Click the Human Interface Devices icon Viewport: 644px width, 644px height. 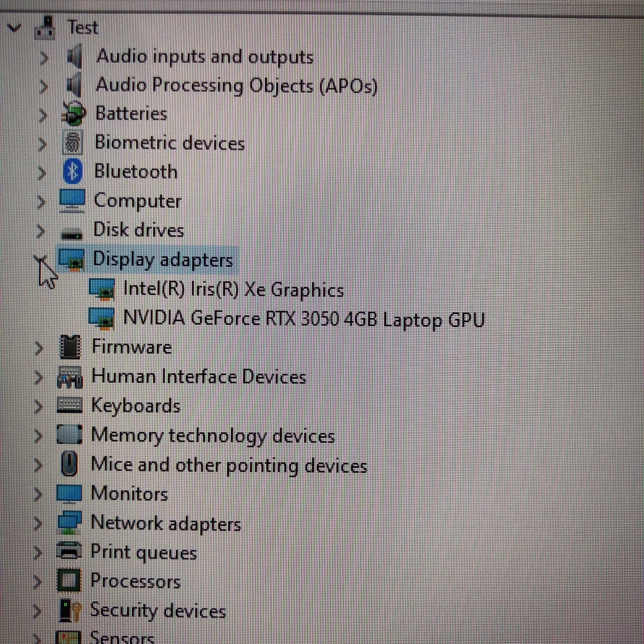click(x=70, y=377)
